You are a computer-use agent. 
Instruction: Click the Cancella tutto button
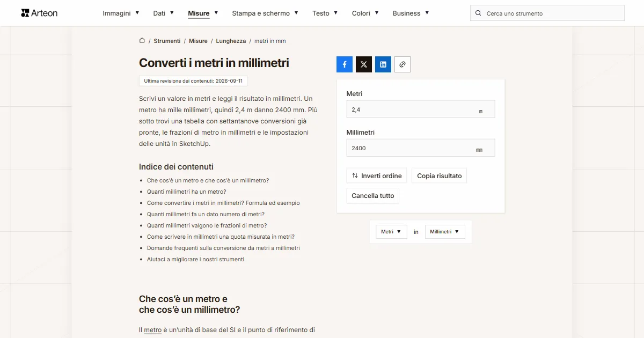coord(373,196)
